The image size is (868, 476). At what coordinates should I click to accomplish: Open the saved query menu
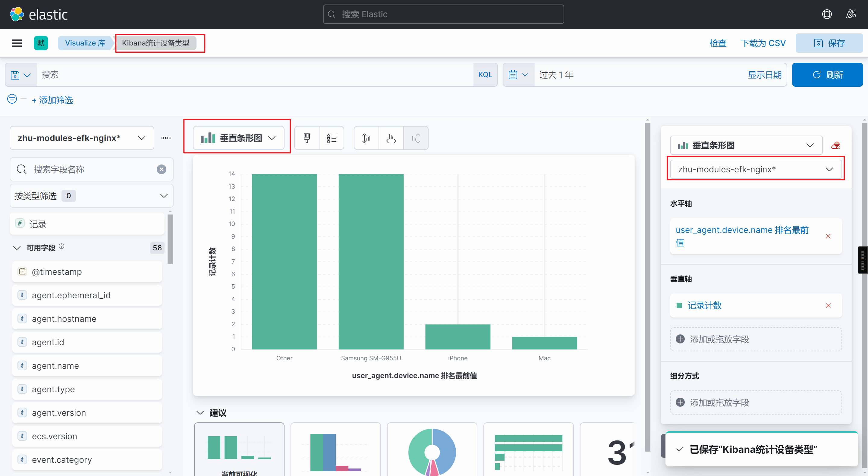(x=21, y=75)
